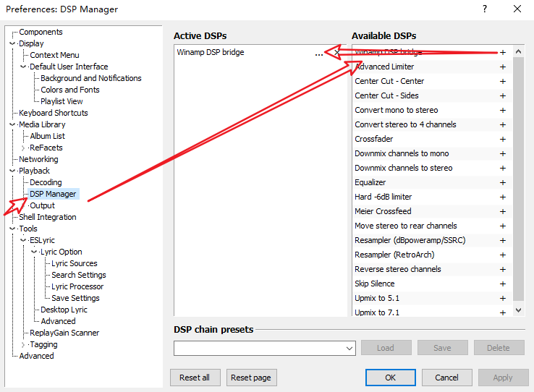
Task: Expand the ReFacets tree node
Action: click(x=23, y=148)
